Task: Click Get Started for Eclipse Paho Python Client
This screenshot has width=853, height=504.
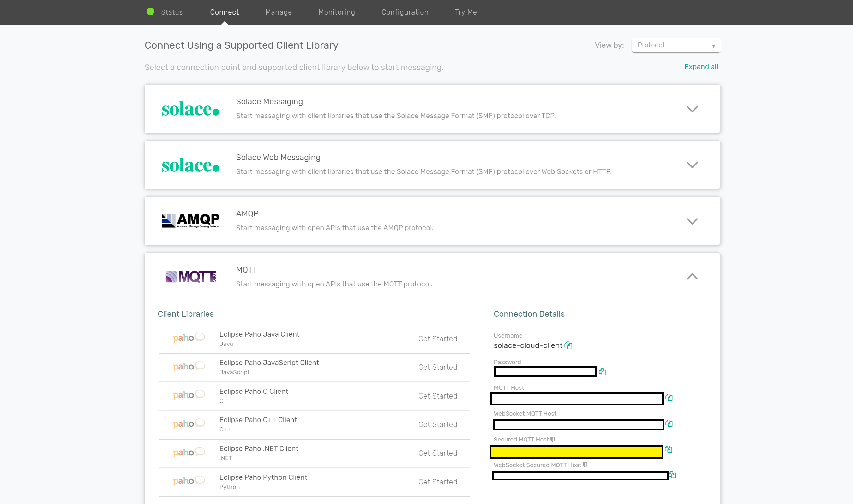Action: (437, 482)
